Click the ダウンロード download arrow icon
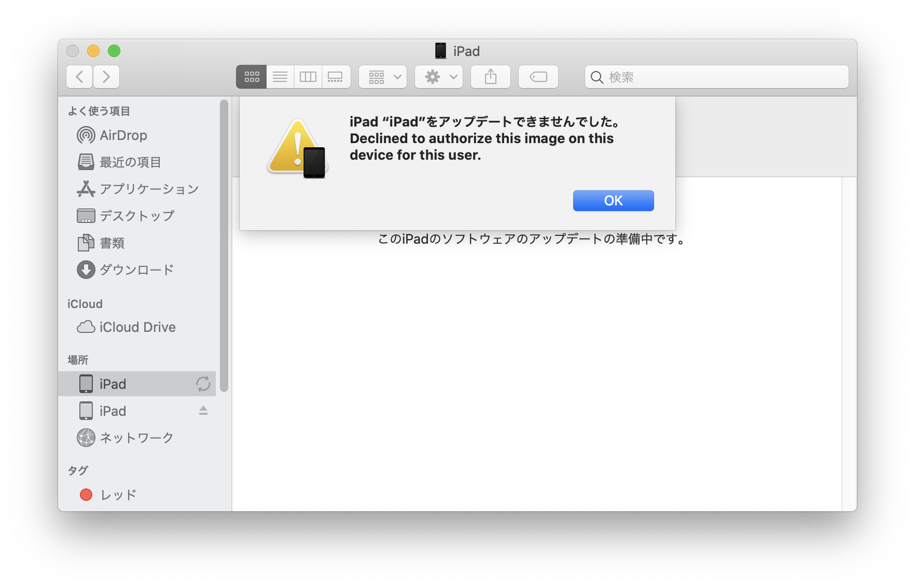This screenshot has width=915, height=588. [86, 270]
